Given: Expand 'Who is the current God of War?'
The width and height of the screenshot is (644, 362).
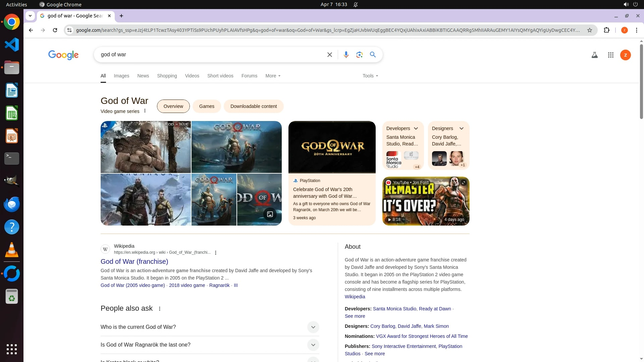Looking at the screenshot, I should [x=313, y=327].
